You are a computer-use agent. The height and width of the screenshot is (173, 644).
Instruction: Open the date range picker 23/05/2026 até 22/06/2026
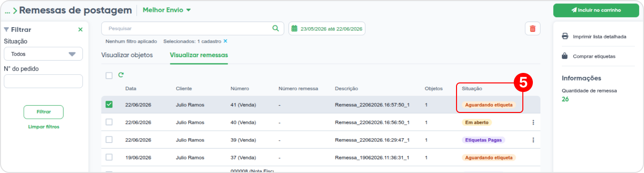[x=327, y=29]
